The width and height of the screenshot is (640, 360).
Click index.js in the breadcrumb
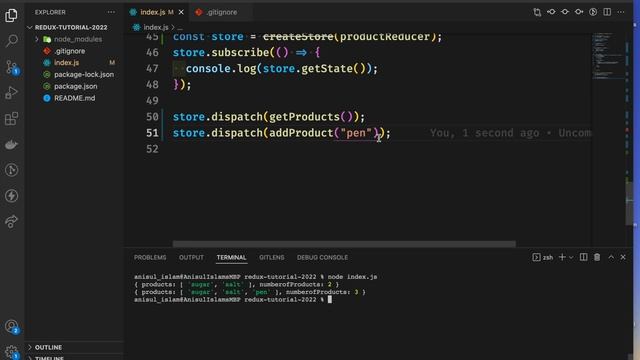pos(156,27)
